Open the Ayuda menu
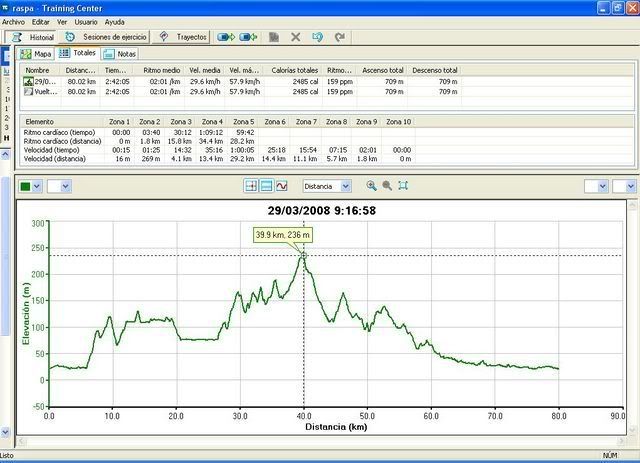The width and height of the screenshot is (640, 463). pos(114,22)
